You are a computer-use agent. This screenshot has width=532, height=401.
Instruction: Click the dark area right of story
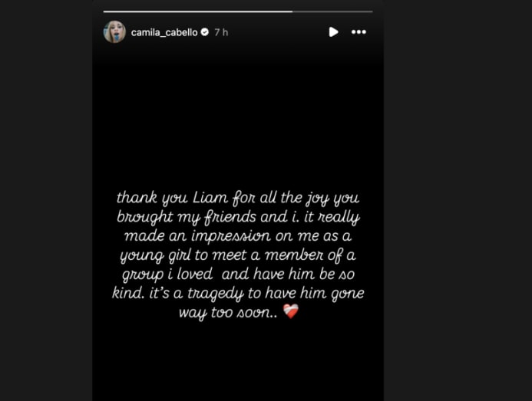(x=458, y=200)
